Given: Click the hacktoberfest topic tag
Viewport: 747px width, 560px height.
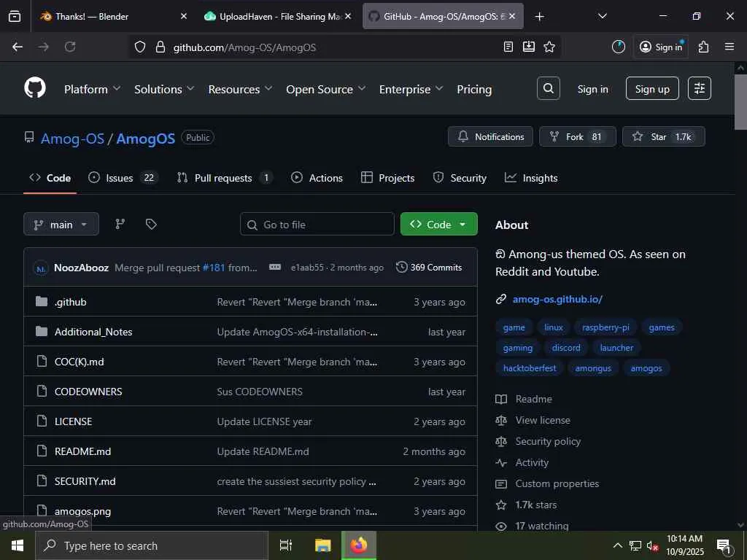Looking at the screenshot, I should (530, 368).
